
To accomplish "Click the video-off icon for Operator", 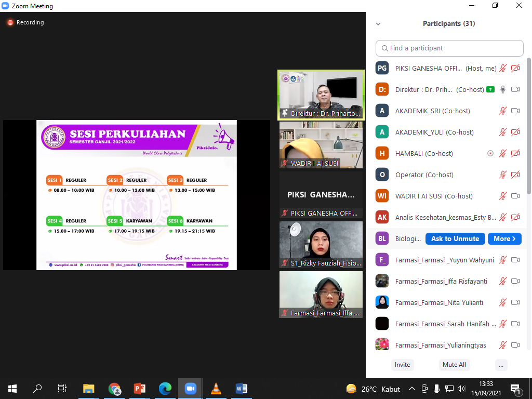I will pyautogui.click(x=515, y=175).
